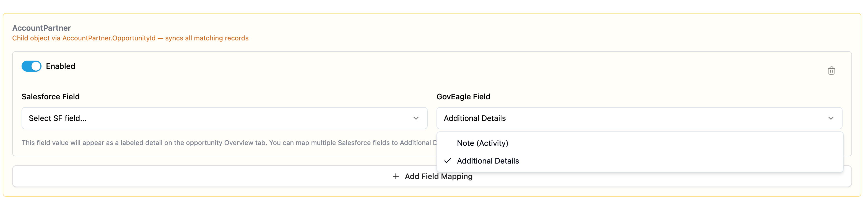Click the Salesforce Field label
The image size is (868, 207).
pos(51,97)
